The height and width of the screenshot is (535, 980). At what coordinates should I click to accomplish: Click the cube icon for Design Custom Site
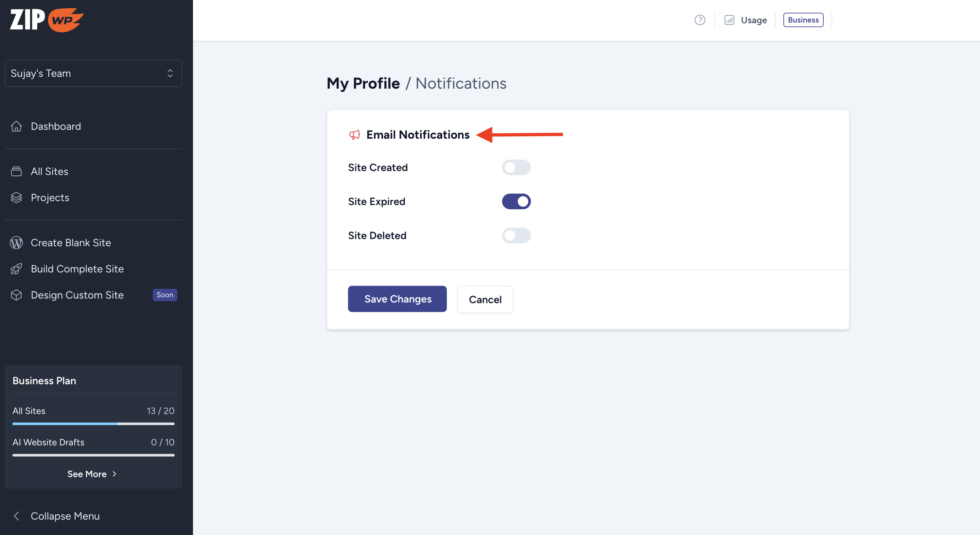click(16, 295)
